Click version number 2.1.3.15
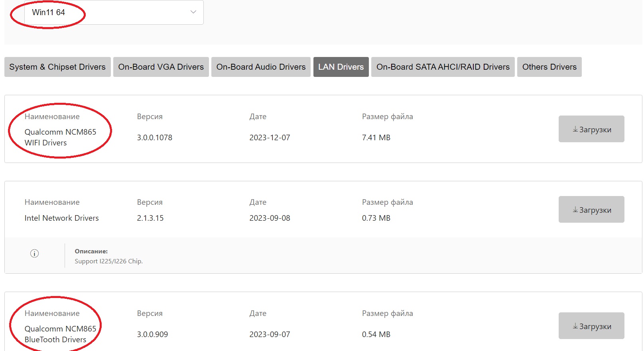644x351 pixels. pos(150,218)
